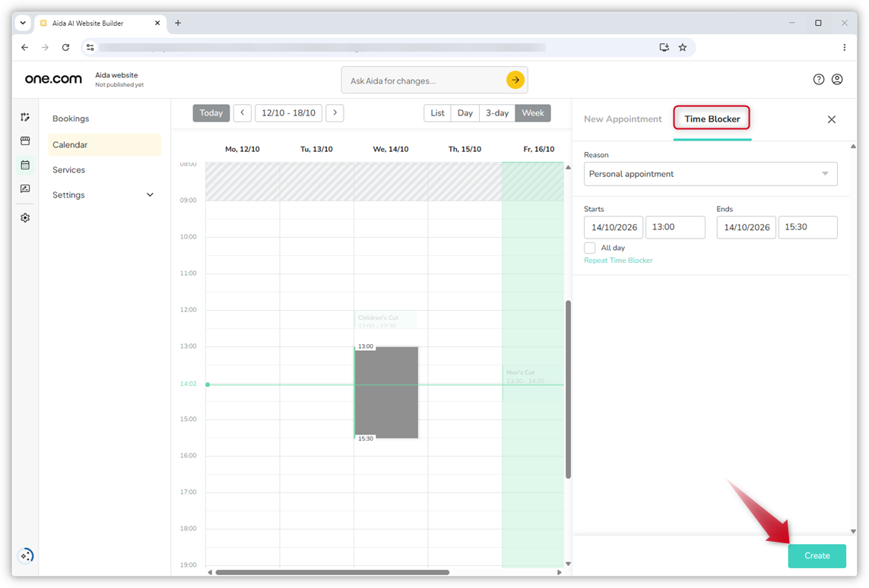Click the We, 14/10 column header

tap(391, 149)
